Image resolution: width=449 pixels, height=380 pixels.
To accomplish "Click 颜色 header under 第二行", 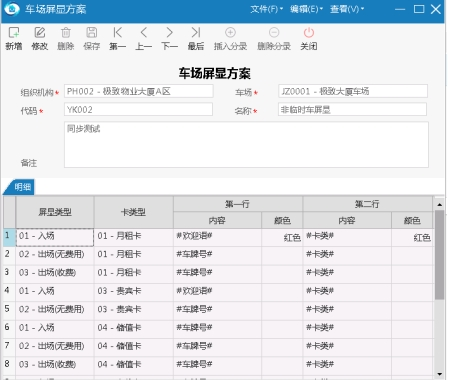I will tap(412, 220).
